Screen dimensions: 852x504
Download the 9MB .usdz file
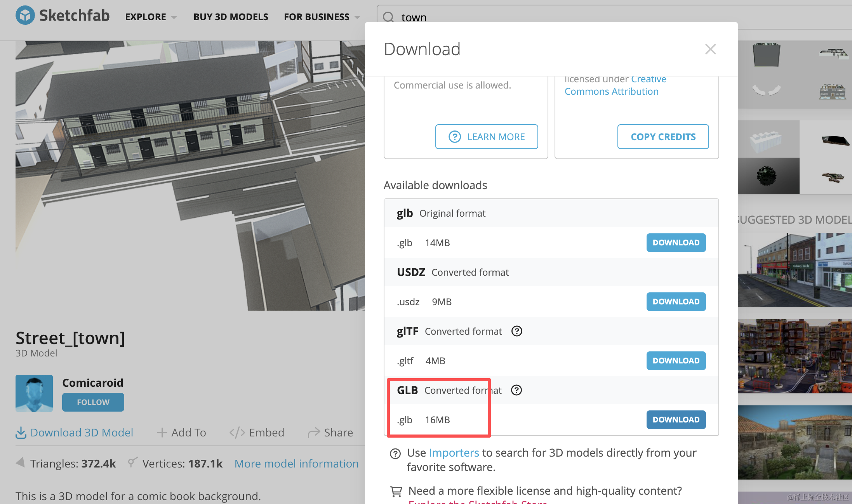676,302
